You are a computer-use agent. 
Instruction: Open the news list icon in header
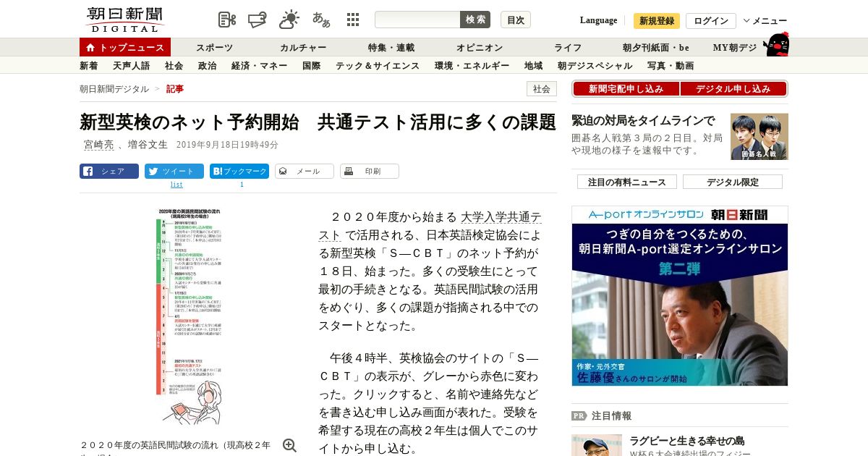tap(227, 20)
